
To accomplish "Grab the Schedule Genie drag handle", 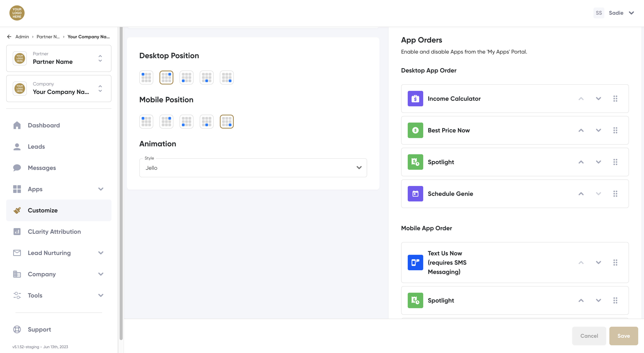I will [615, 194].
